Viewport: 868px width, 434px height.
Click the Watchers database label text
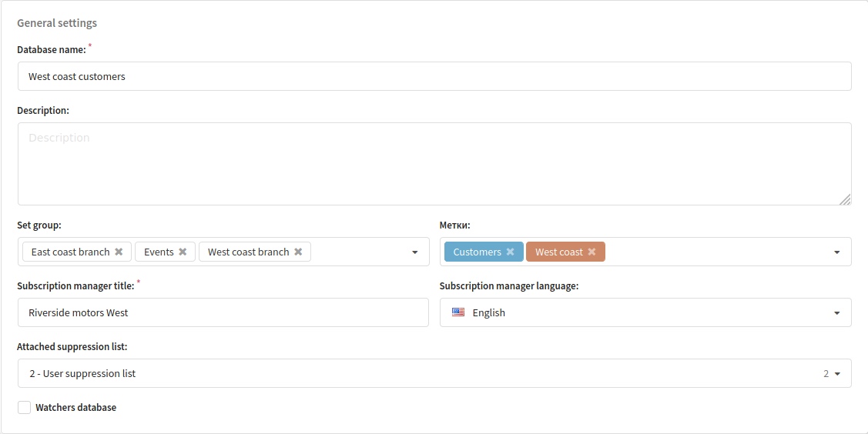75,408
